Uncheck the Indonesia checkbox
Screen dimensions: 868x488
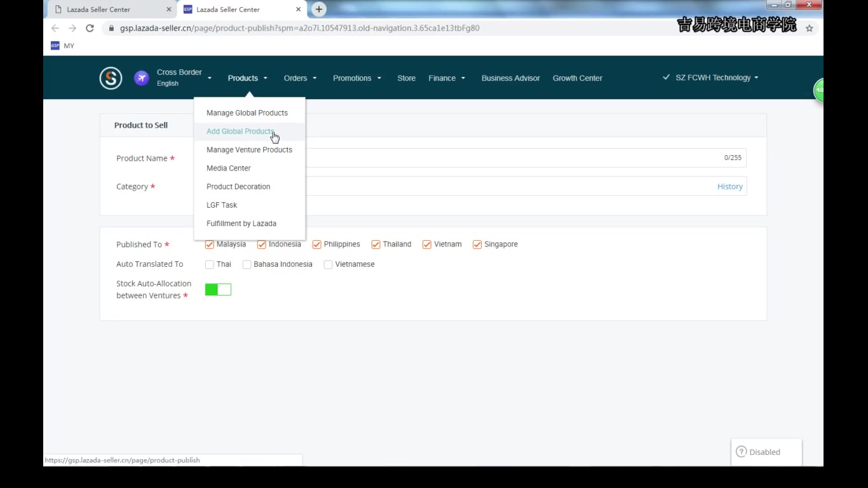[x=261, y=245]
